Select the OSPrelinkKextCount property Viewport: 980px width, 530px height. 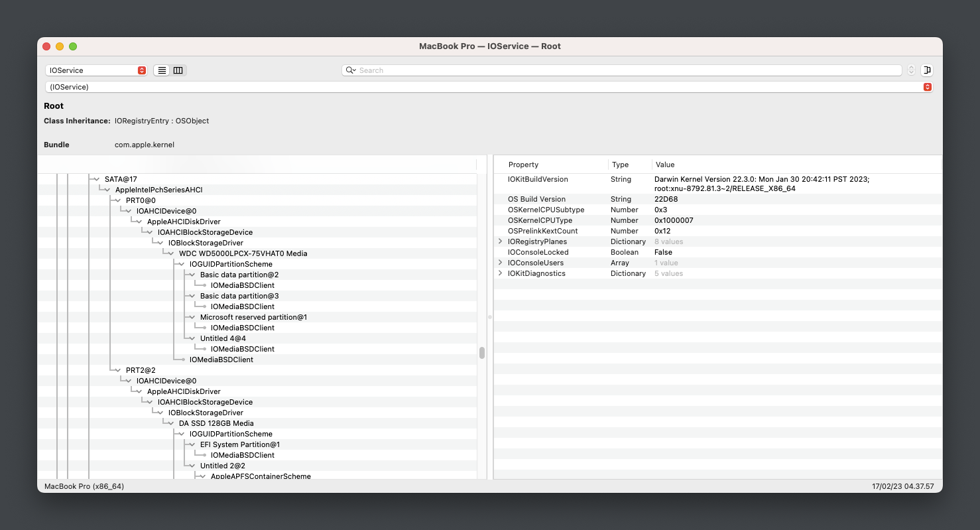pos(717,231)
